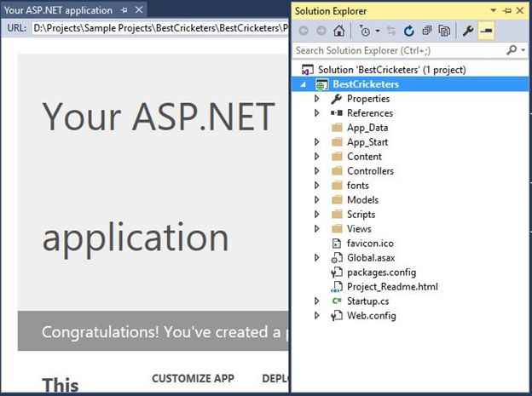
Task: Toggle the Preview Selected Items button
Action: point(486,31)
